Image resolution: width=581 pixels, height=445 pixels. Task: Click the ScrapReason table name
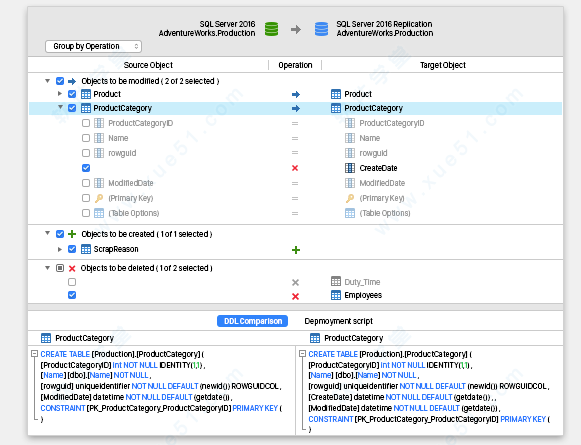click(x=116, y=249)
